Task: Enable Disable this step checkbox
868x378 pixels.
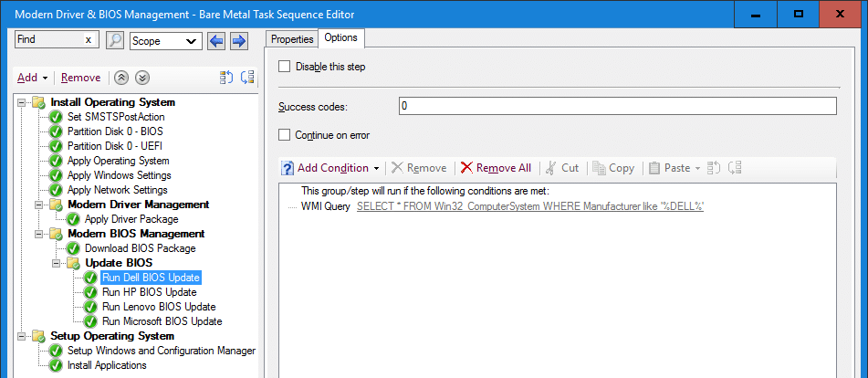Action: click(x=284, y=67)
